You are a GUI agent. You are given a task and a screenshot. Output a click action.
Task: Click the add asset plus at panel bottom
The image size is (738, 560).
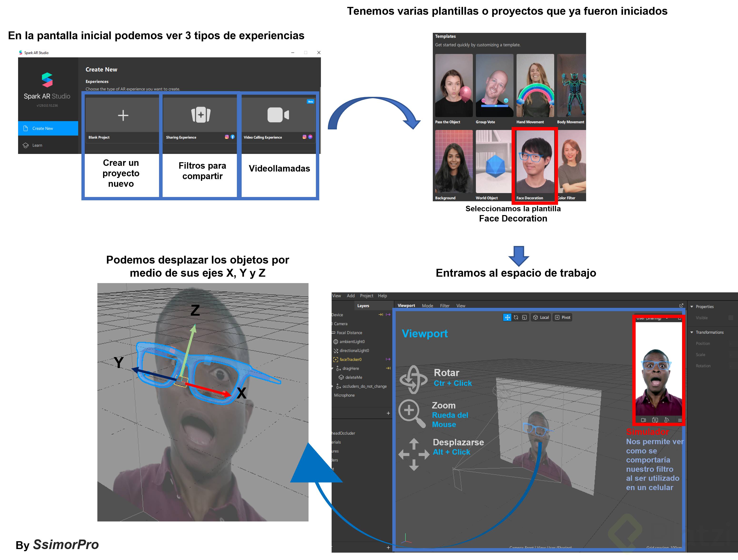(388, 548)
